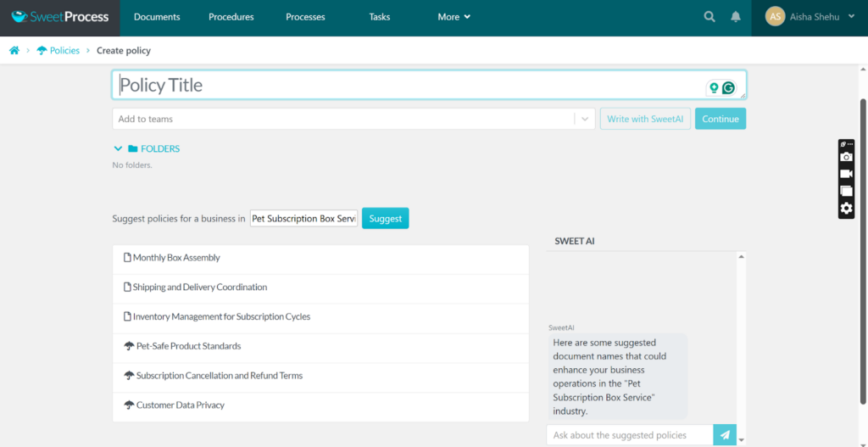The image size is (868, 447).
Task: Open the search magnifier icon
Action: pos(709,17)
